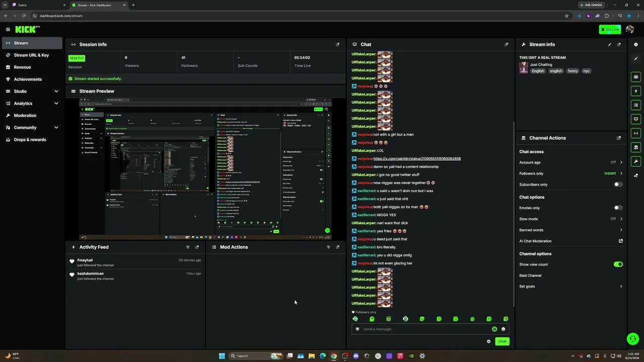Screen dimensions: 644x362
Task: Click the pencil icon in the right rail
Action: point(636,59)
